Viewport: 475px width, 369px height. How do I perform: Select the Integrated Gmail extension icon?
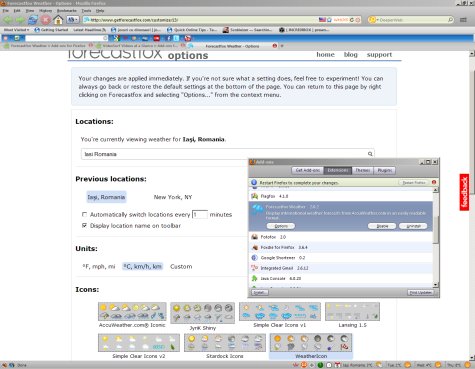click(255, 268)
